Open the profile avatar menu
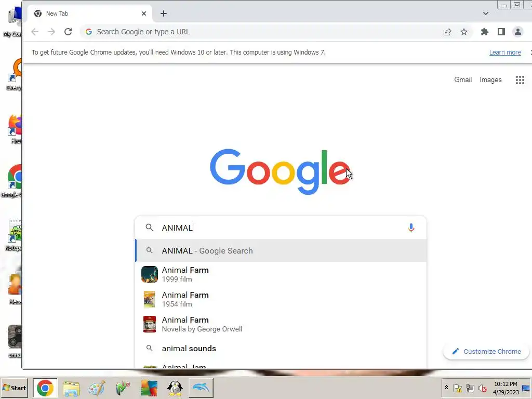This screenshot has width=532, height=399. point(518,32)
